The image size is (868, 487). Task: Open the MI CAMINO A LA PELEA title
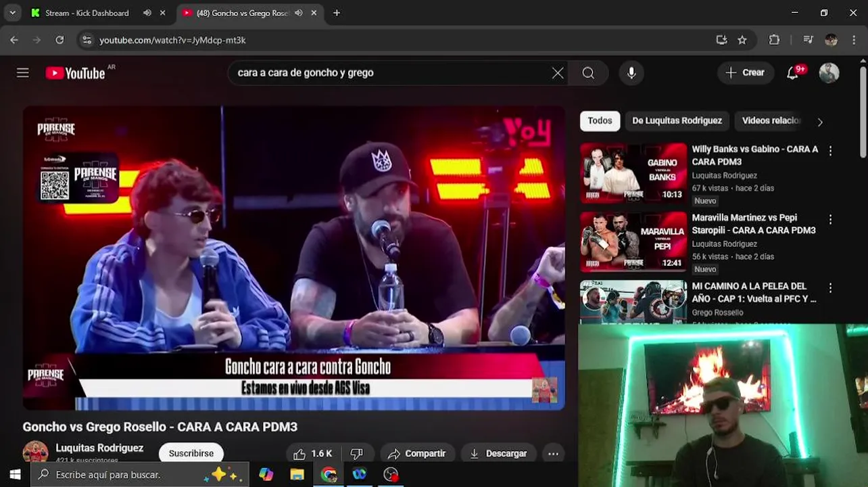pos(754,292)
